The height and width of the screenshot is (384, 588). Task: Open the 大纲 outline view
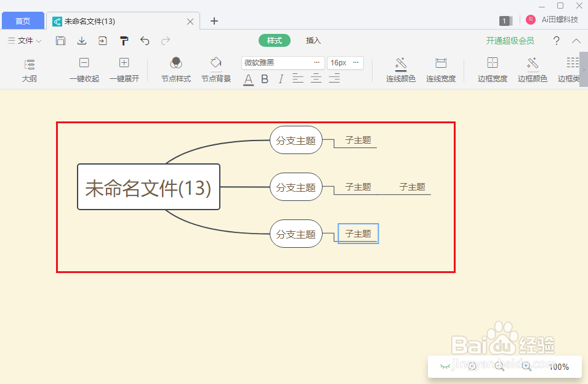point(30,70)
